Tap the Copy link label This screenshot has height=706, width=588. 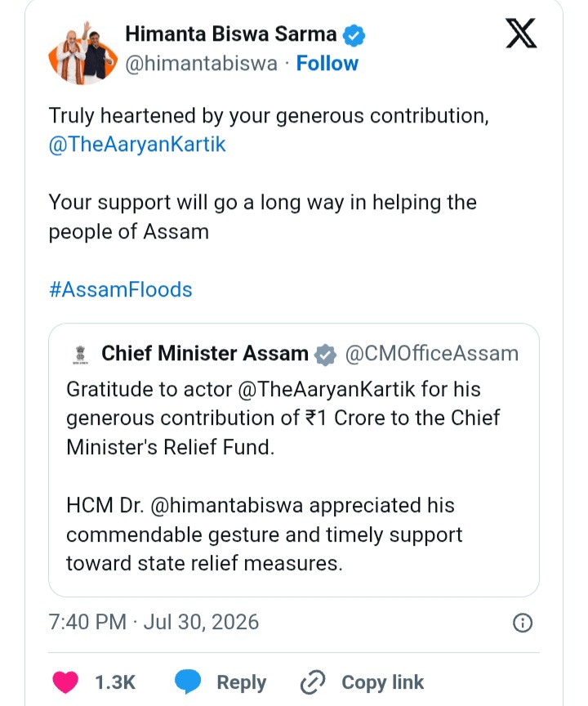383,682
